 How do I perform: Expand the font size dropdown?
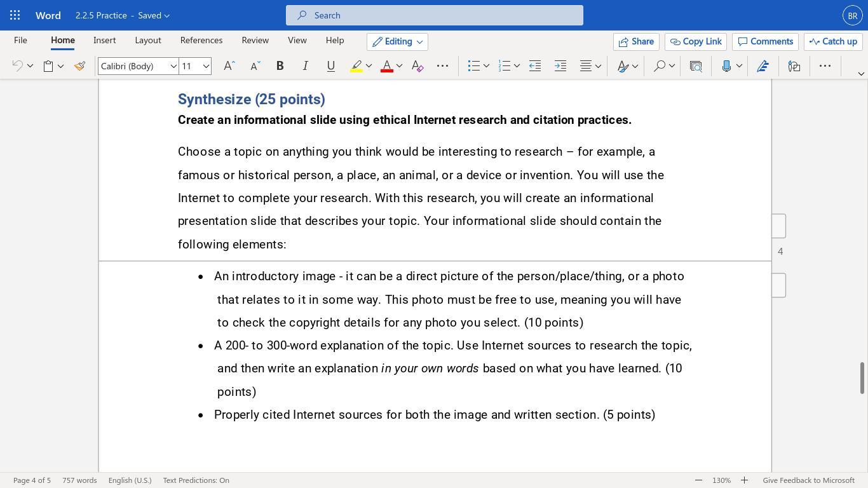[206, 66]
